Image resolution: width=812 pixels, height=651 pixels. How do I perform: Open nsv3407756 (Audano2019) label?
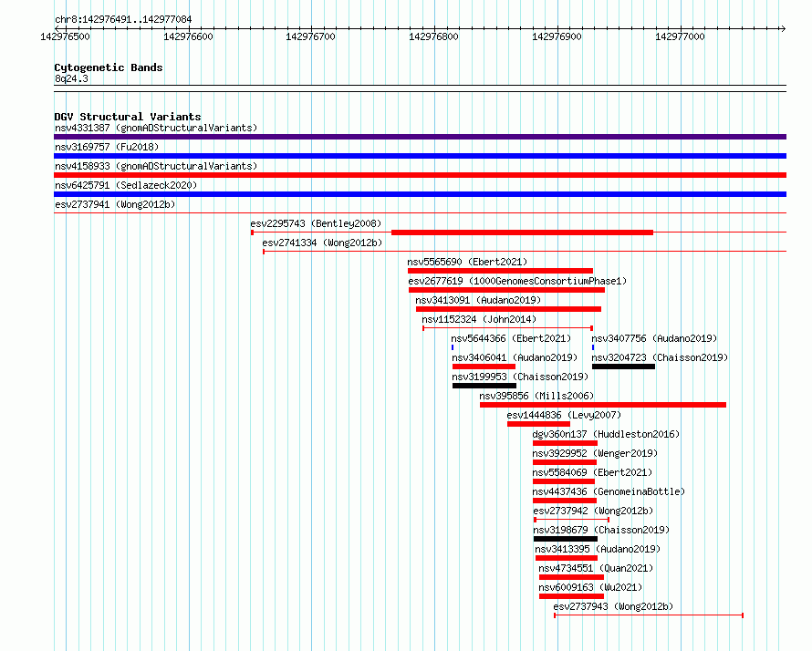click(654, 338)
